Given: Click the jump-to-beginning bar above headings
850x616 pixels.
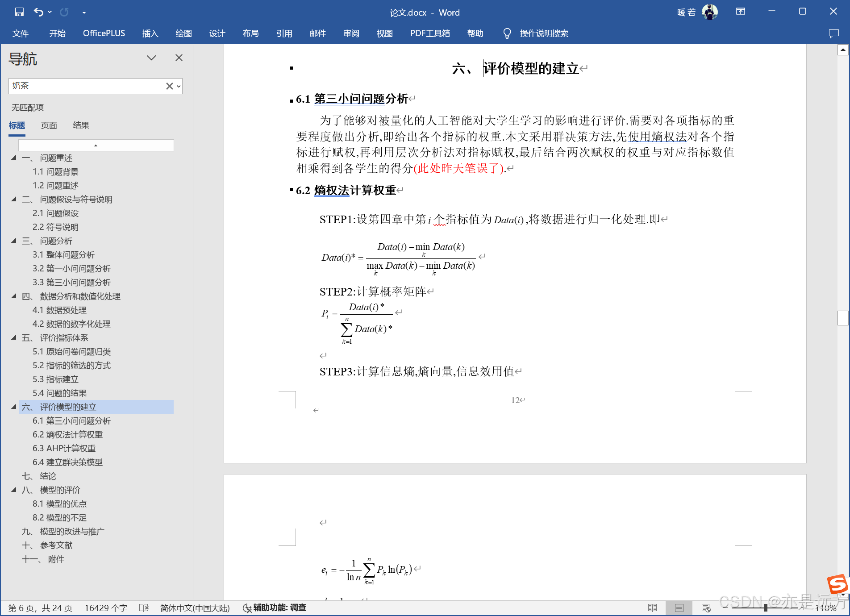Looking at the screenshot, I should 96,145.
